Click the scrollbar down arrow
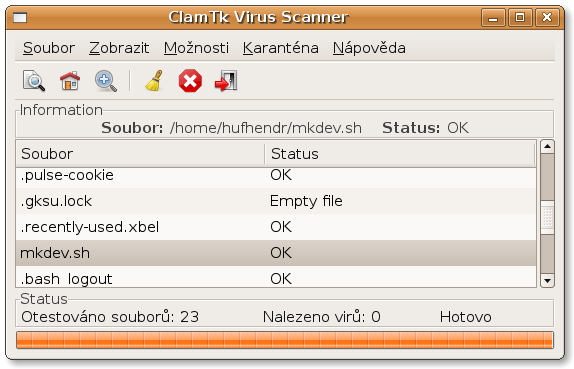This screenshot has width=574, height=369. 547,281
